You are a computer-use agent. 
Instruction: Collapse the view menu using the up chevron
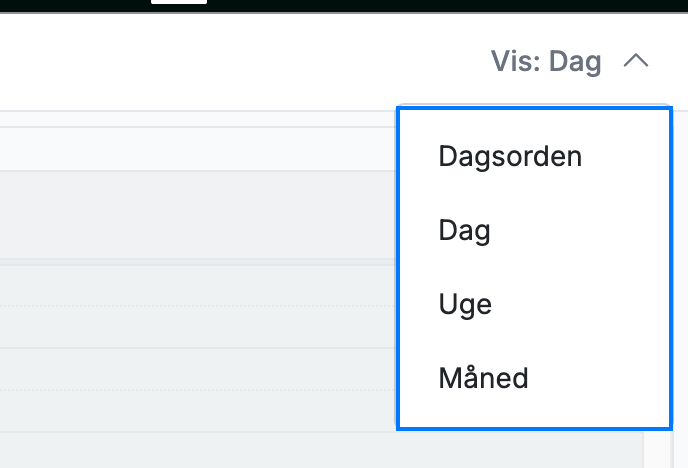coord(636,61)
